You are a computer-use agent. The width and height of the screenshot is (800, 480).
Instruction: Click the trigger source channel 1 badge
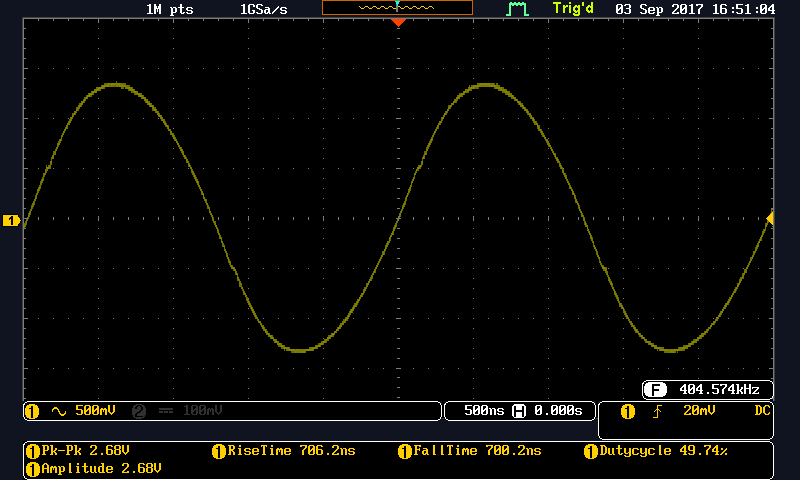(x=628, y=411)
